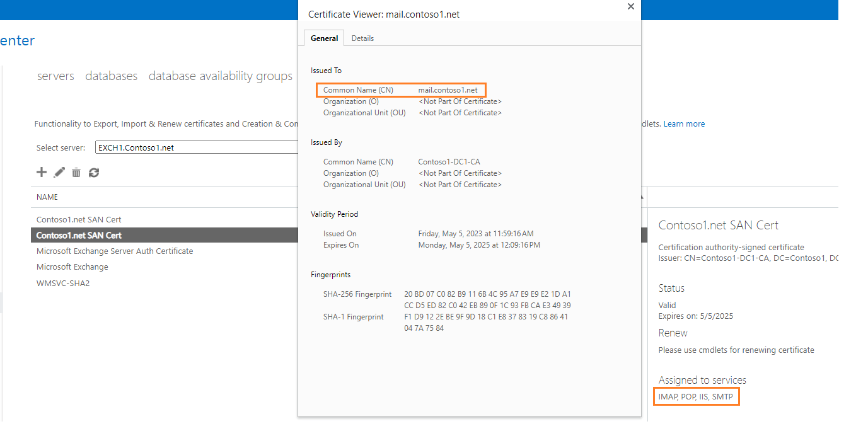Click the issuer name Contoso1-DC1-CA
Viewport: 868px width, 436px height.
point(450,162)
